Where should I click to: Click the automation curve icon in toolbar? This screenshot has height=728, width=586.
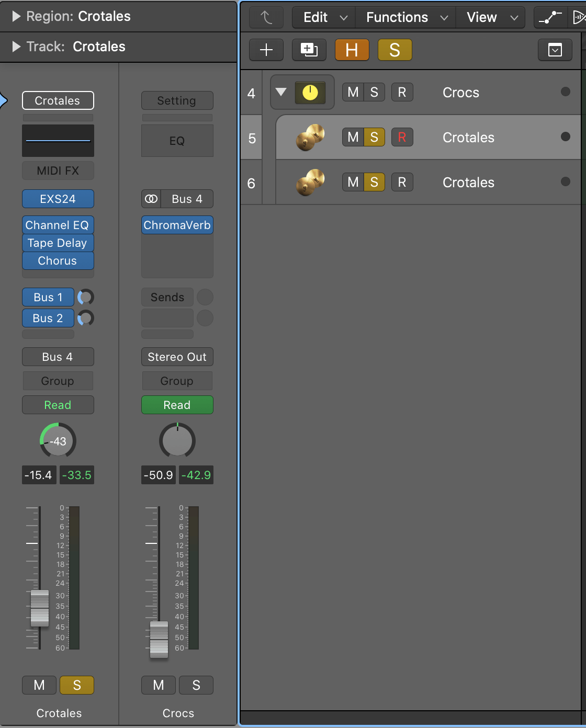click(550, 18)
